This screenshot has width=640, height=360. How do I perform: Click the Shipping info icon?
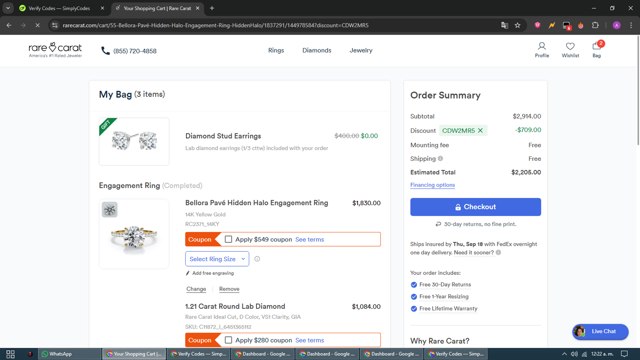click(440, 158)
